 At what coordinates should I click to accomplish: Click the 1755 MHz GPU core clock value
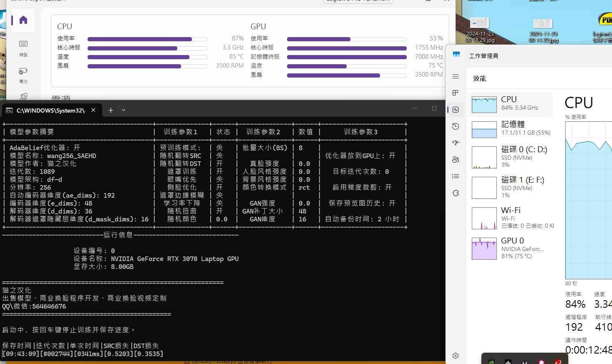pos(429,48)
